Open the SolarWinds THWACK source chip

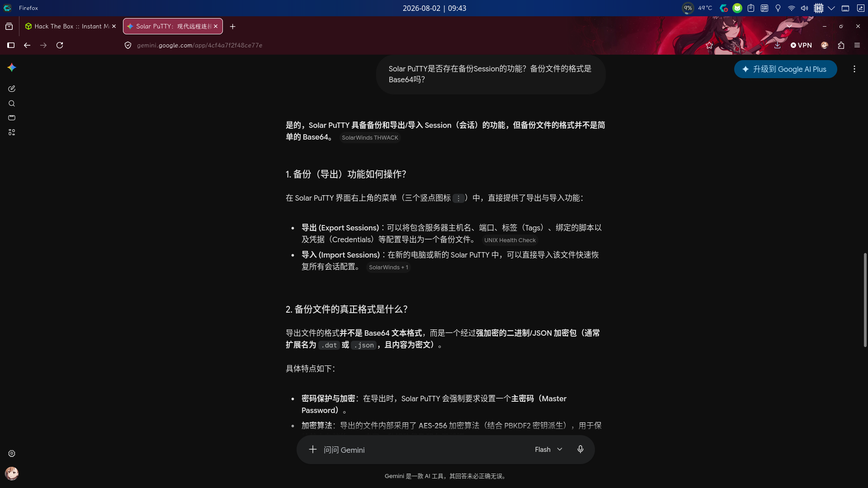[370, 137]
